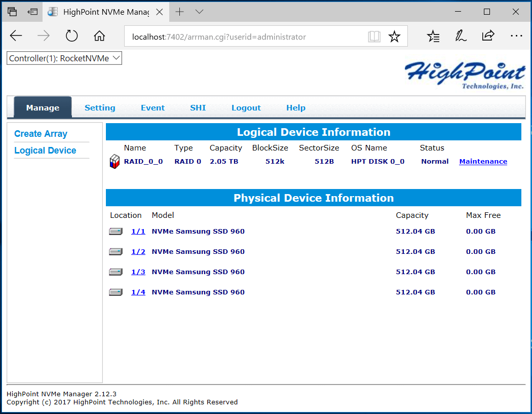Open physical device link 1/4
Screen dimensions: 532x414
(x=138, y=292)
